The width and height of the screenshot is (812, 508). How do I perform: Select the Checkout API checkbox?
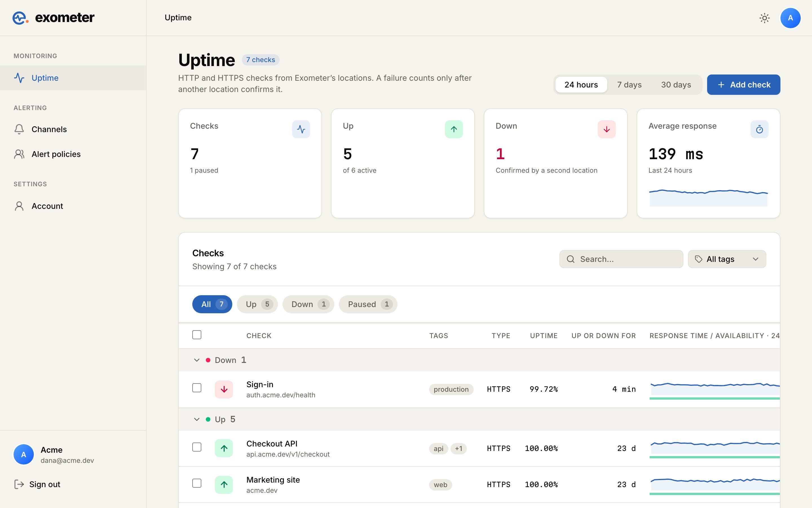coord(197,447)
